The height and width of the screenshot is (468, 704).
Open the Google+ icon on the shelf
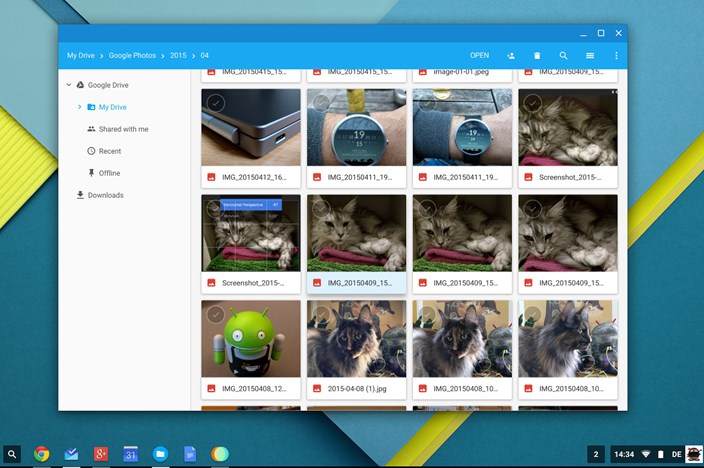tap(101, 454)
